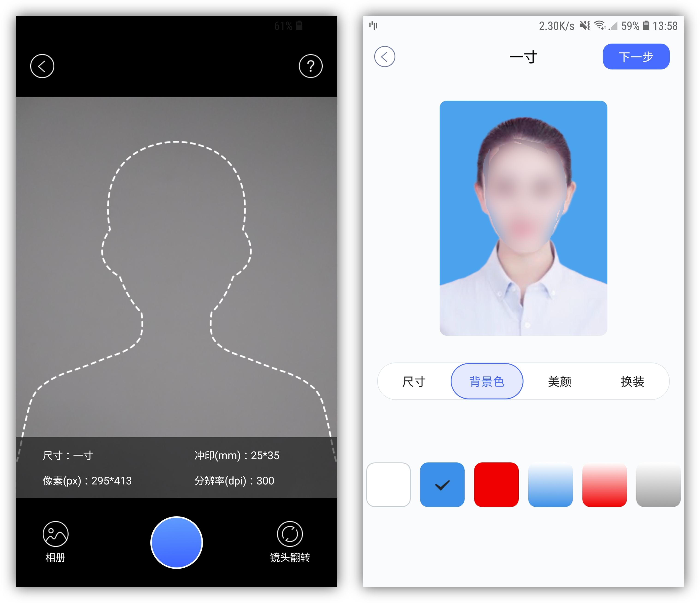Switch to the 尺寸 size tab
Image resolution: width=700 pixels, height=603 pixels.
[414, 382]
